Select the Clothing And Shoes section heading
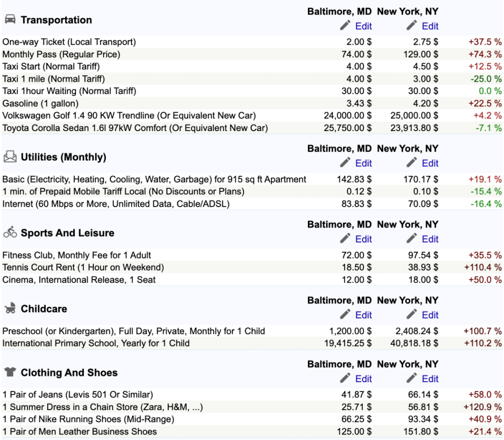 click(x=69, y=372)
